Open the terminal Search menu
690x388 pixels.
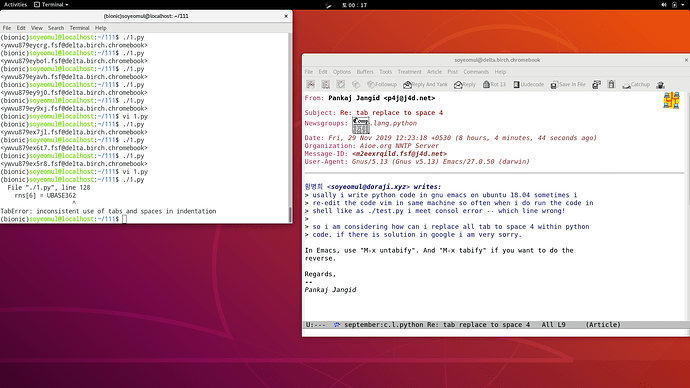[x=56, y=28]
